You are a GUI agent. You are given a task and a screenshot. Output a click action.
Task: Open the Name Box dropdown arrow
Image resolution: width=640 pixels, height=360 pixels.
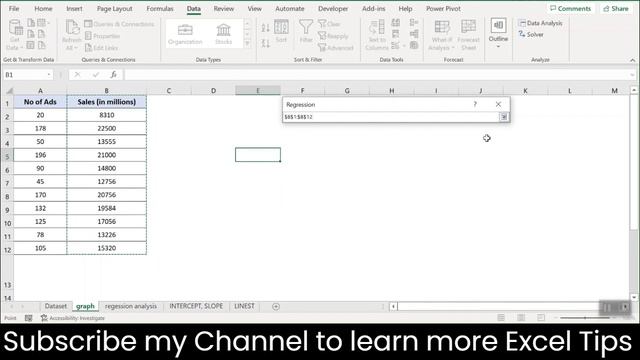49,75
